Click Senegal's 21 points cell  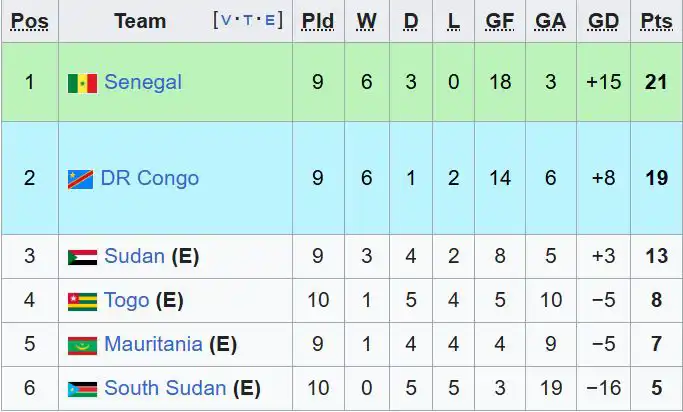click(x=656, y=82)
